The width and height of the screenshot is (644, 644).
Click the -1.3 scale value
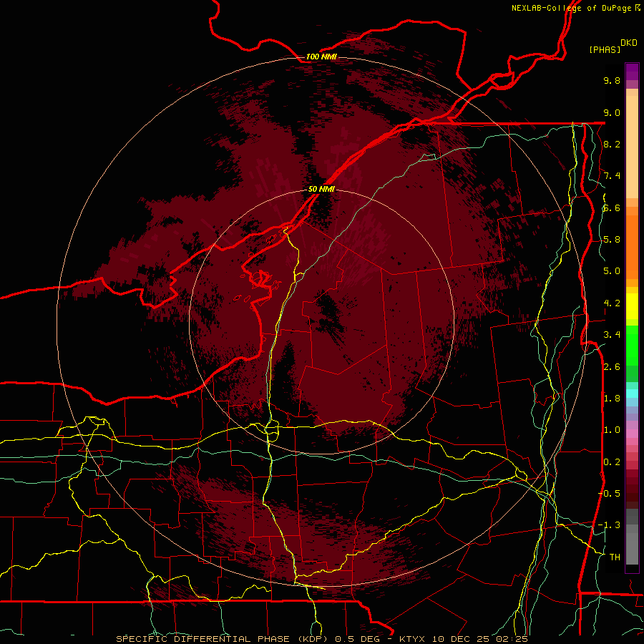(609, 525)
